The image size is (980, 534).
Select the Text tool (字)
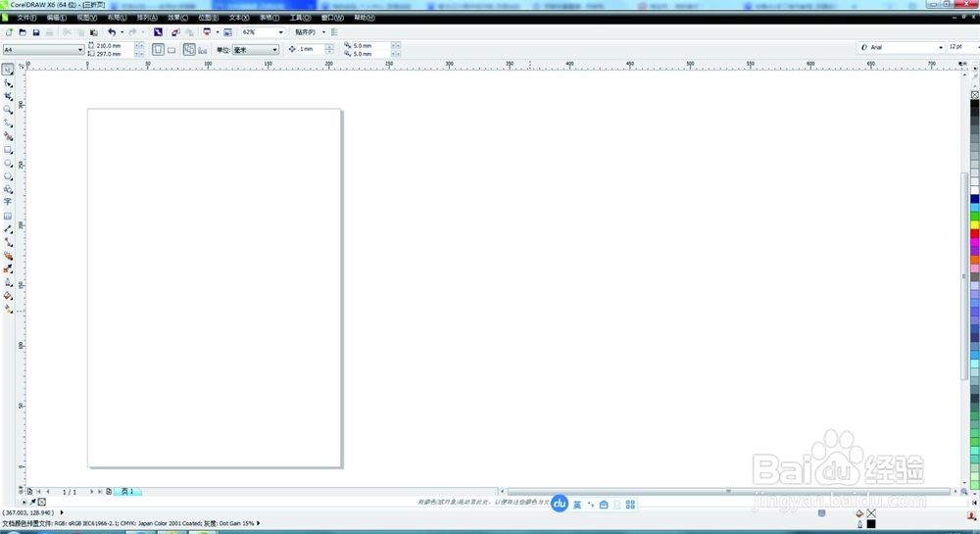(8, 203)
